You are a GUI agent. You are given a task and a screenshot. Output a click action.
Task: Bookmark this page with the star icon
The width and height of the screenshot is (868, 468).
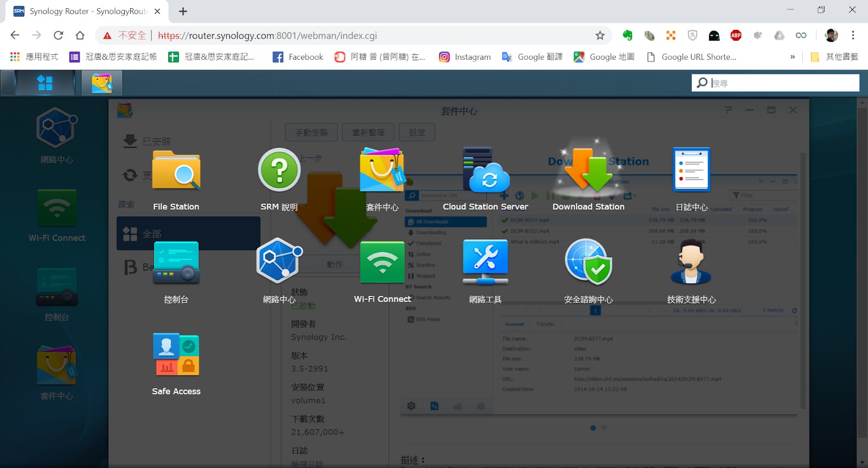click(x=599, y=35)
